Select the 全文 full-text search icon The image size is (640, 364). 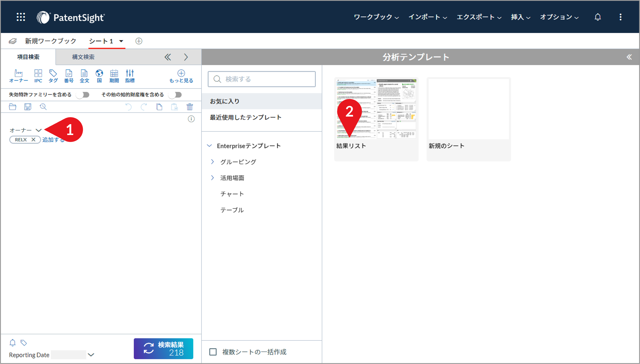tap(84, 75)
